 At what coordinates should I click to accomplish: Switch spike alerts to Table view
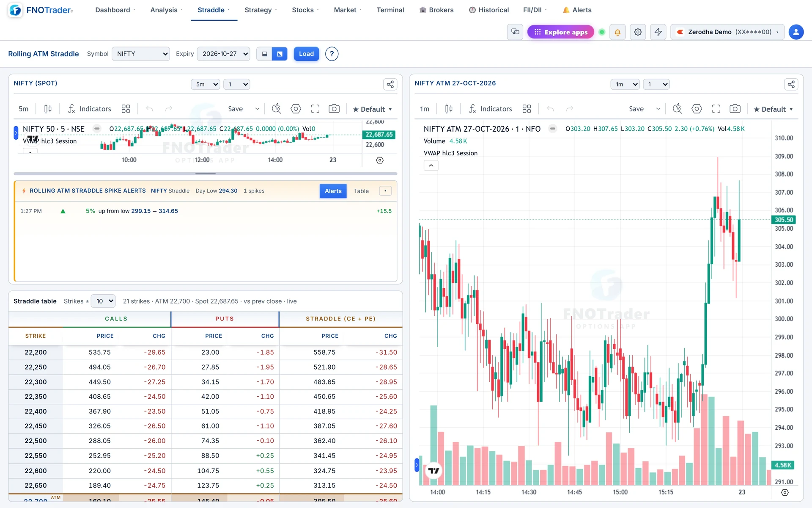[x=361, y=191]
